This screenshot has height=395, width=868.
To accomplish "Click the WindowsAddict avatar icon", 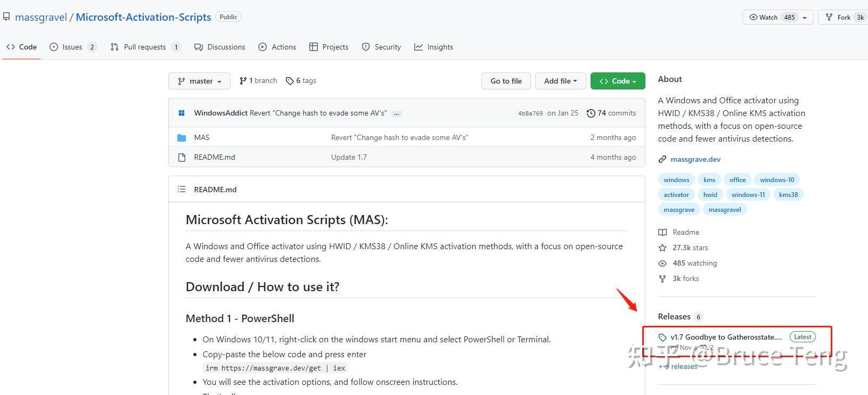I will [182, 113].
